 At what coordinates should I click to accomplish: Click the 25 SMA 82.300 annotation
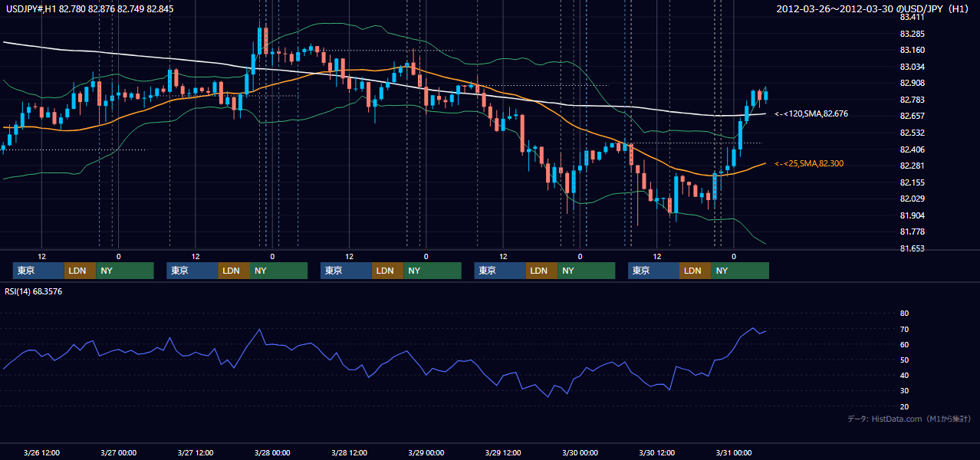click(809, 163)
